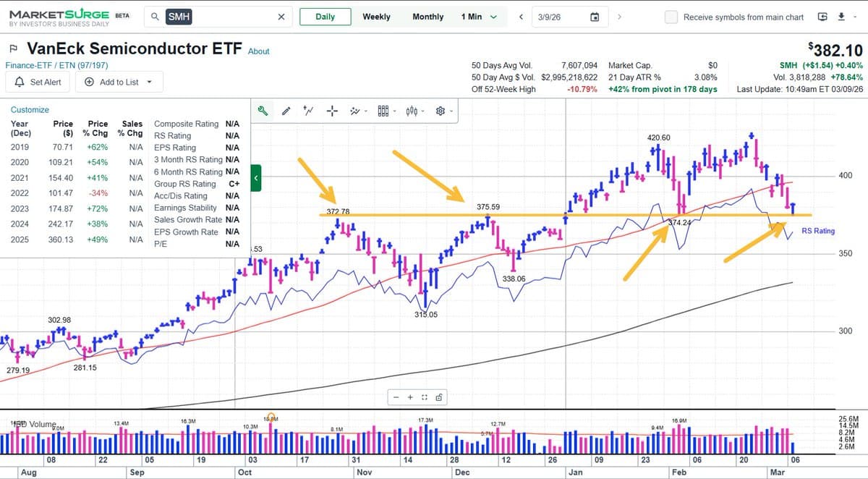Viewport: 868px width, 479px height.
Task: Click Set Alert with the bell icon
Action: click(38, 82)
